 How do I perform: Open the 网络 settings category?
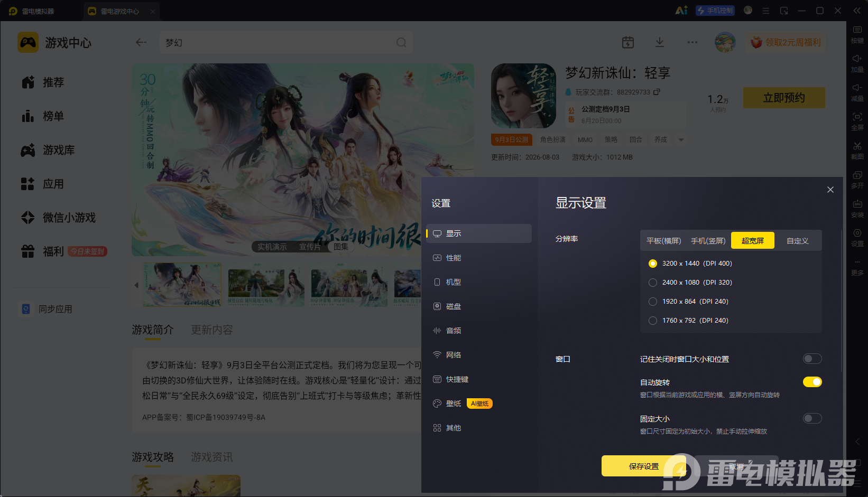(x=479, y=355)
